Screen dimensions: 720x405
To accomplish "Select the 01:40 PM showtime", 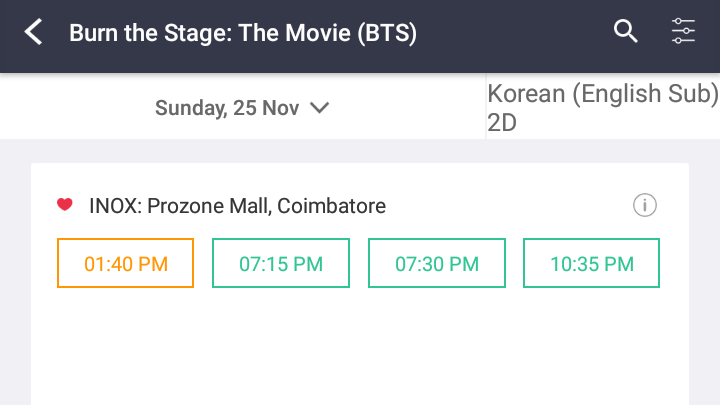I will click(125, 264).
